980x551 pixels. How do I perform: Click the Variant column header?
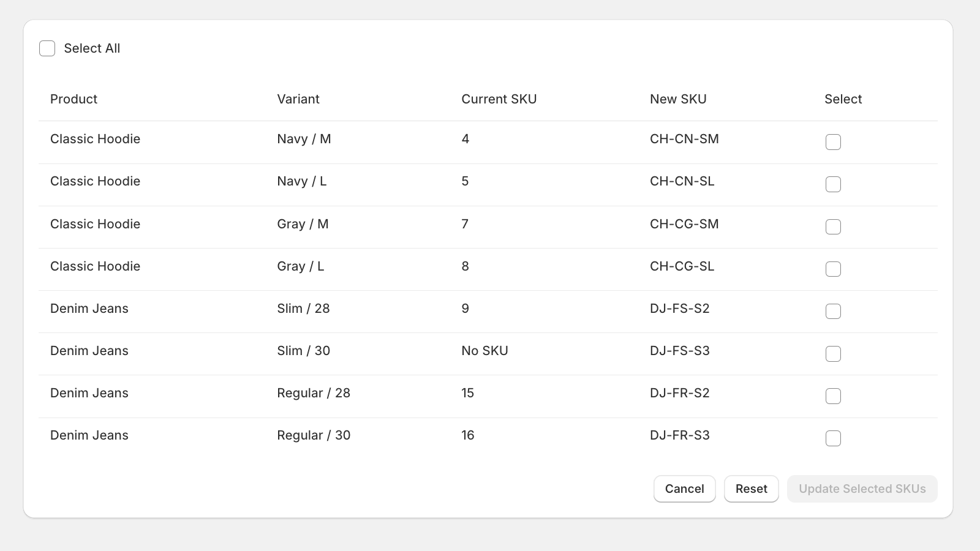click(298, 99)
